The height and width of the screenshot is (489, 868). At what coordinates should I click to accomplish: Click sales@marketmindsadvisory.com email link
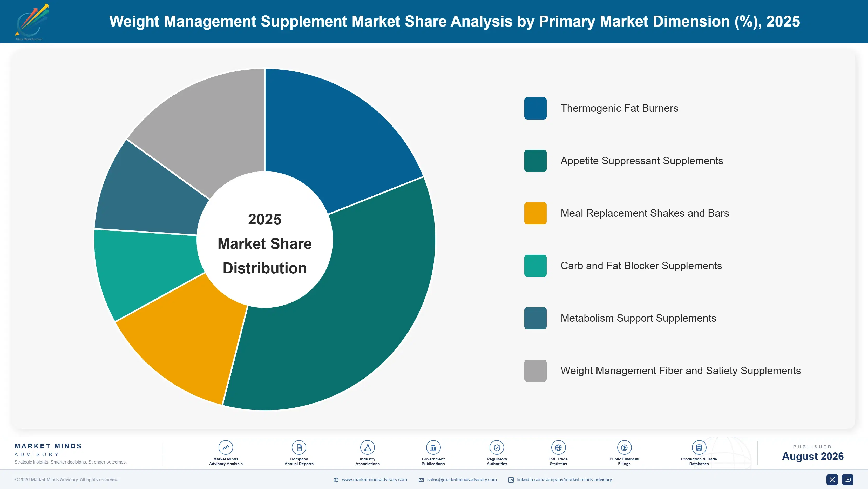[x=462, y=480]
